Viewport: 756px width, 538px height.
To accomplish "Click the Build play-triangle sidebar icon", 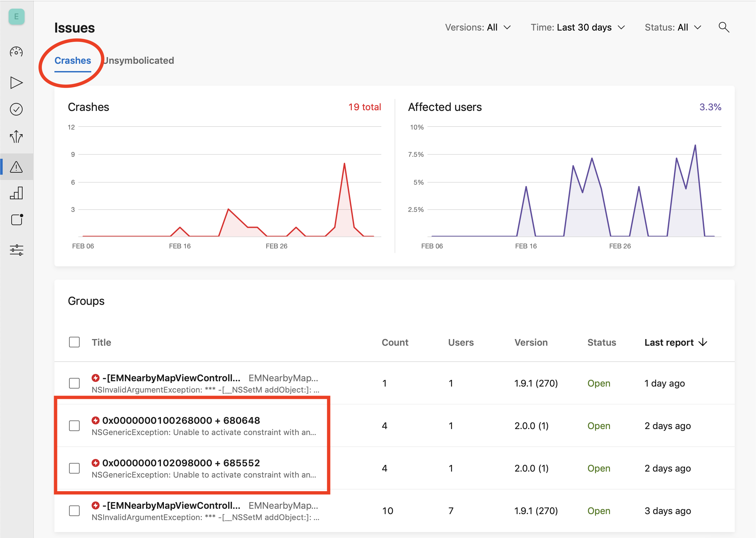I will (x=16, y=83).
